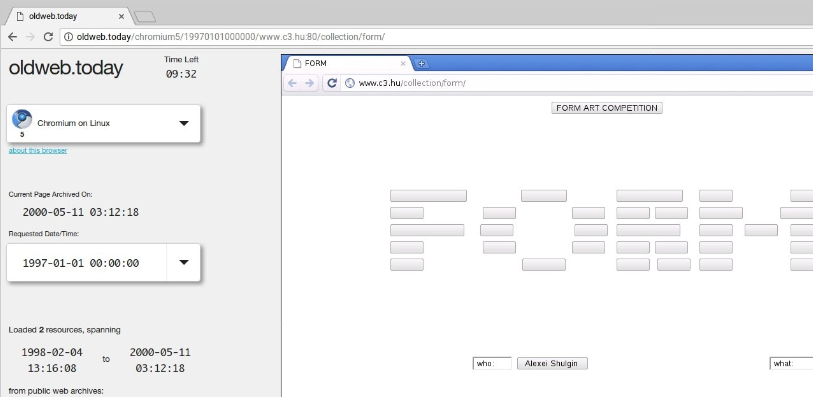Reload the oldweb.today page
Image resolution: width=813 pixels, height=397 pixels.
click(48, 37)
